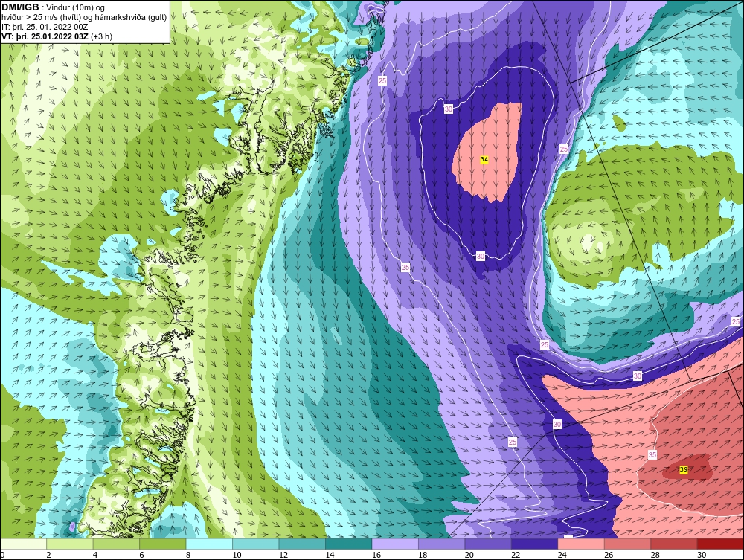Click the legend scale value 24
Image resolution: width=744 pixels, height=560 pixels.
tap(562, 555)
